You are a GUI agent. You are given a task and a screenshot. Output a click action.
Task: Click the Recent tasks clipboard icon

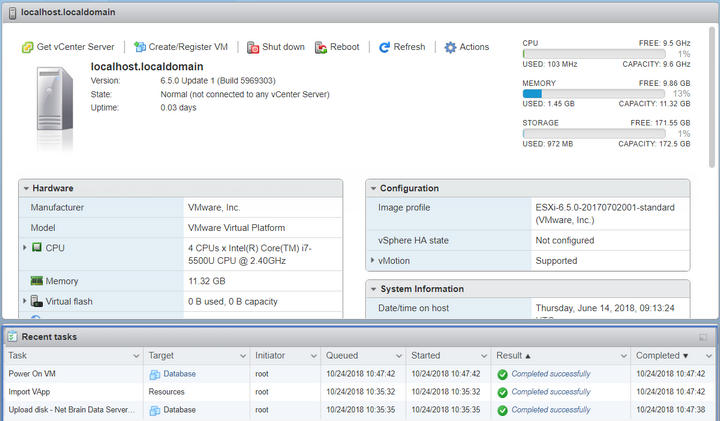[x=12, y=337]
